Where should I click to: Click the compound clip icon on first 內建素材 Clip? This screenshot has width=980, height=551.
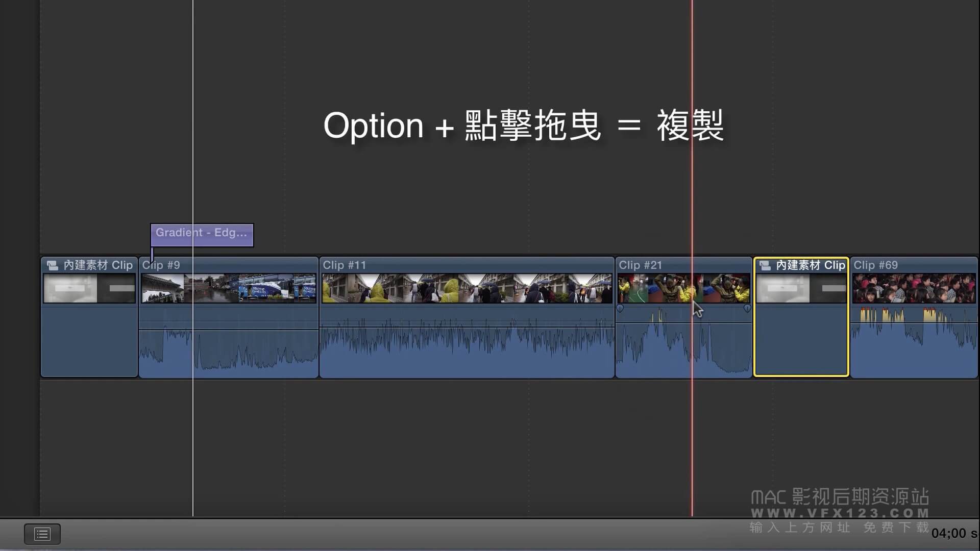tap(52, 265)
